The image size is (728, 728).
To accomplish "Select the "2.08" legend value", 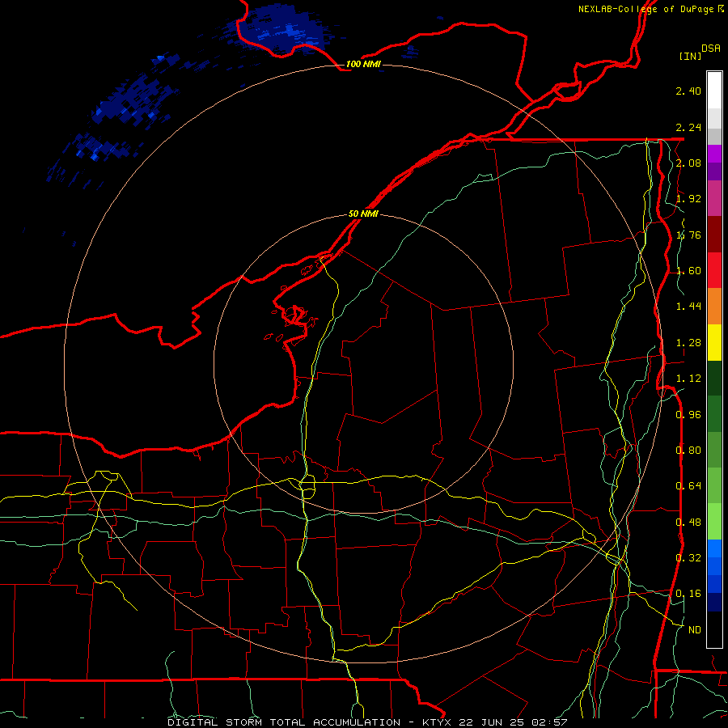I will click(688, 163).
